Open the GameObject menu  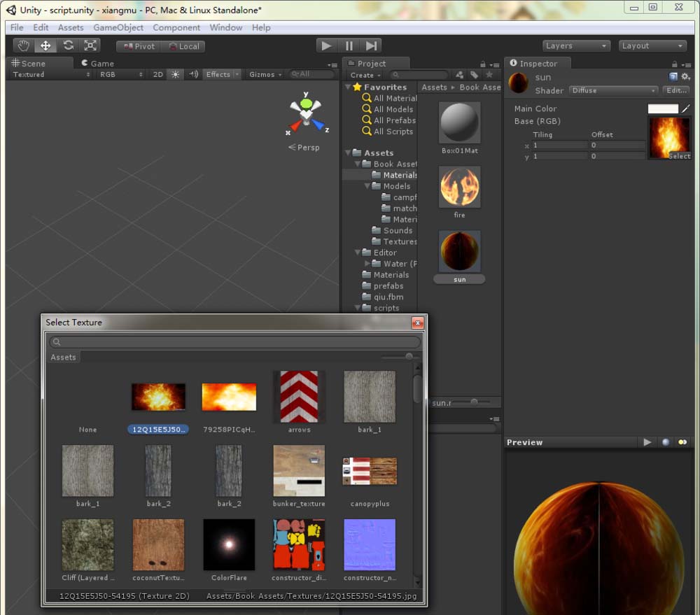click(x=118, y=28)
